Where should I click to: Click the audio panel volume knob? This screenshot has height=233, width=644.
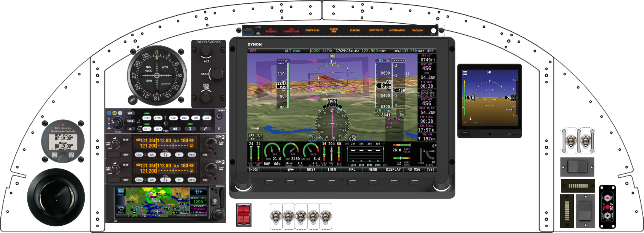coord(117,124)
